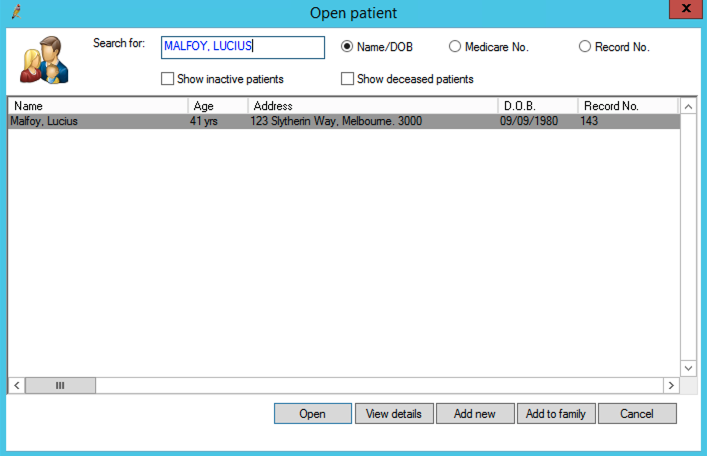This screenshot has height=456, width=707.
Task: Click the Add to family button
Action: pos(556,414)
